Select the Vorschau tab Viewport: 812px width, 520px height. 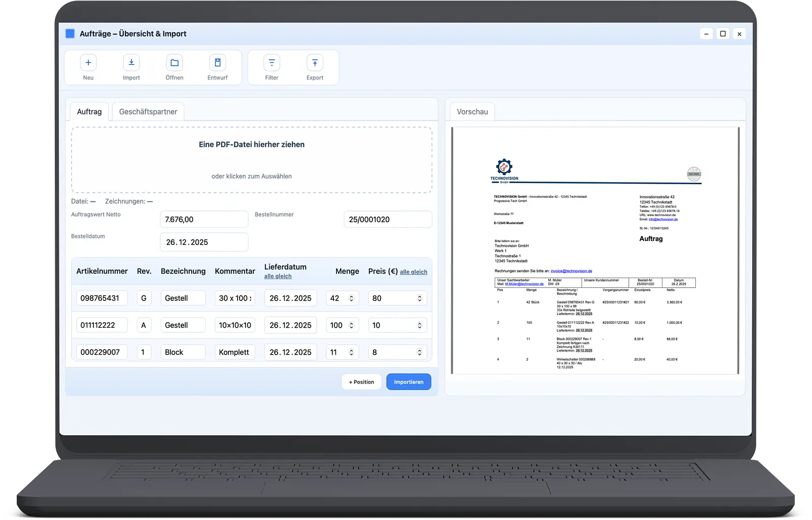click(x=472, y=112)
